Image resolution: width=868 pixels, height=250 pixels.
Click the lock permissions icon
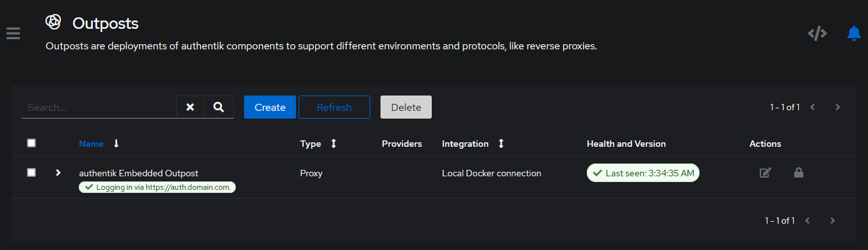tap(799, 172)
